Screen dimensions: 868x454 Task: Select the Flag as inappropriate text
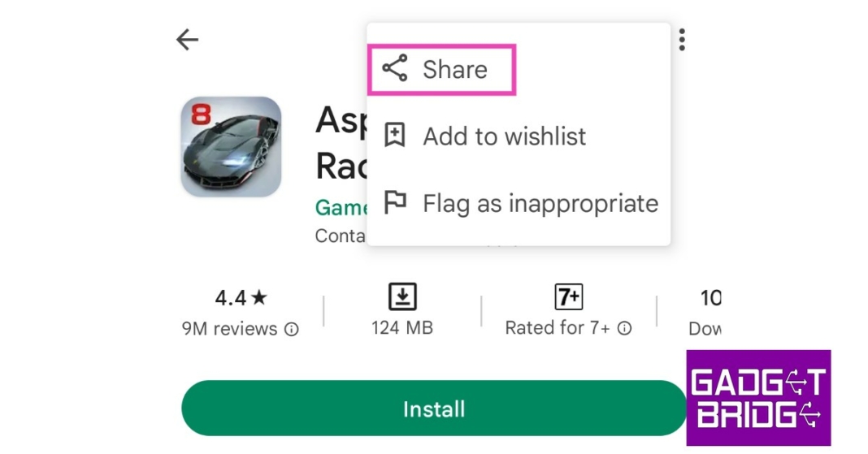coord(540,203)
